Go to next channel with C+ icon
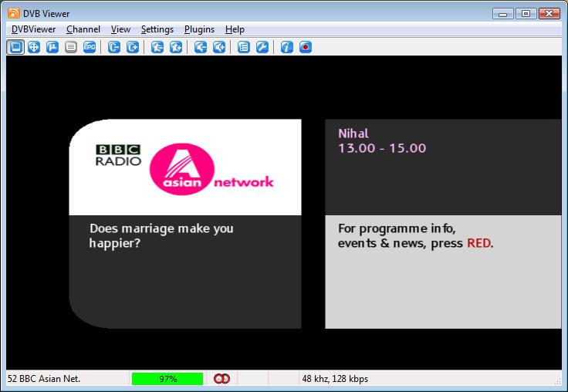The image size is (568, 392). click(133, 47)
